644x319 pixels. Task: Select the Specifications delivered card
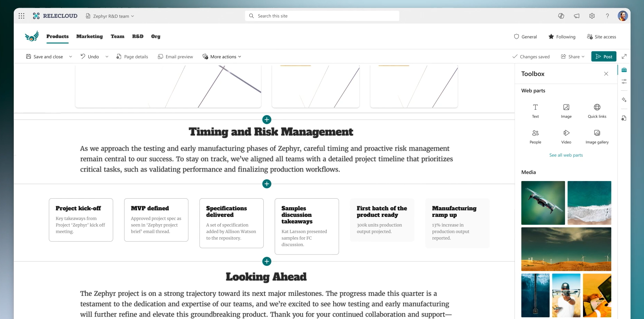click(x=232, y=223)
